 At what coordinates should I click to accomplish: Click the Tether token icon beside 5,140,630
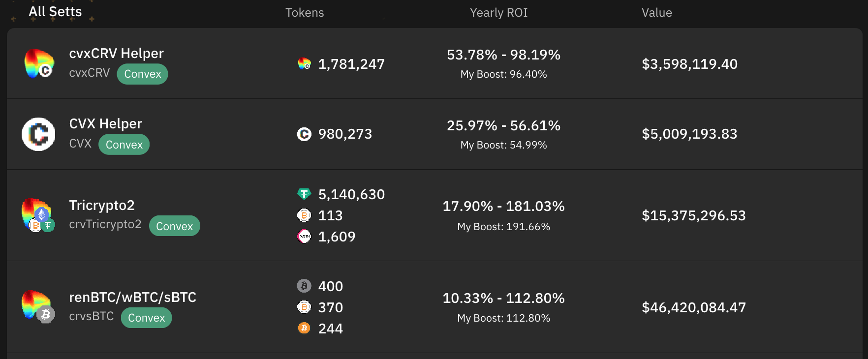tap(304, 194)
